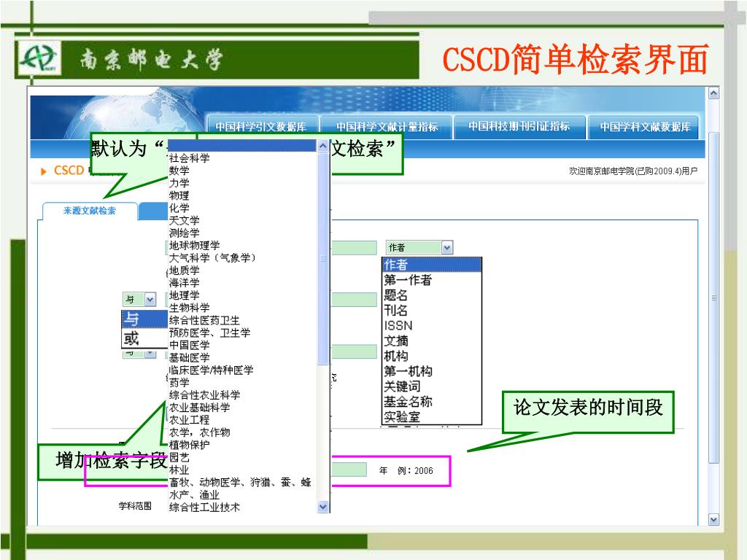Viewport: 747px width, 560px height.
Task: Select 地质学 in subject list
Action: coord(242,271)
